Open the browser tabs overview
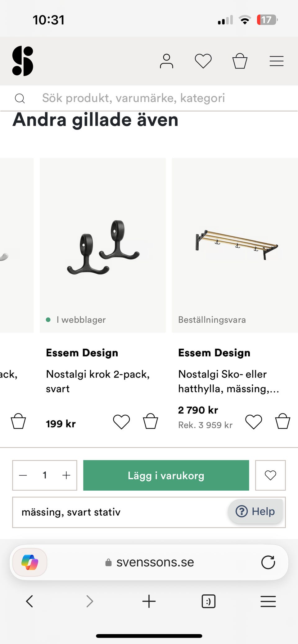Viewport: 298px width, 644px height. pyautogui.click(x=209, y=602)
